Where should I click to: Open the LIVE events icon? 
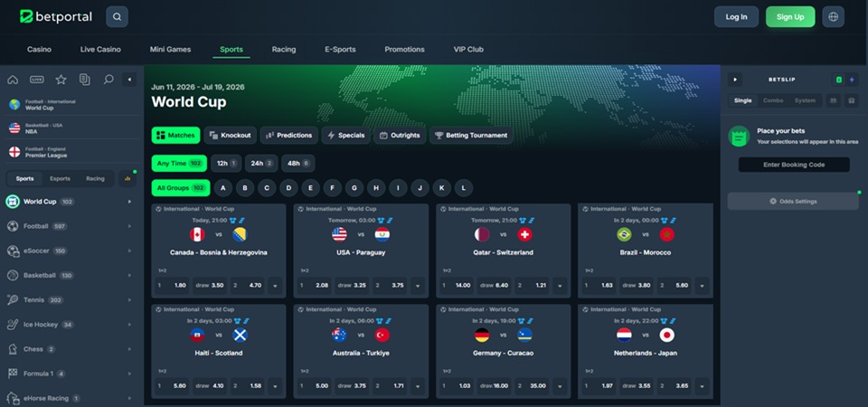pos(37,80)
